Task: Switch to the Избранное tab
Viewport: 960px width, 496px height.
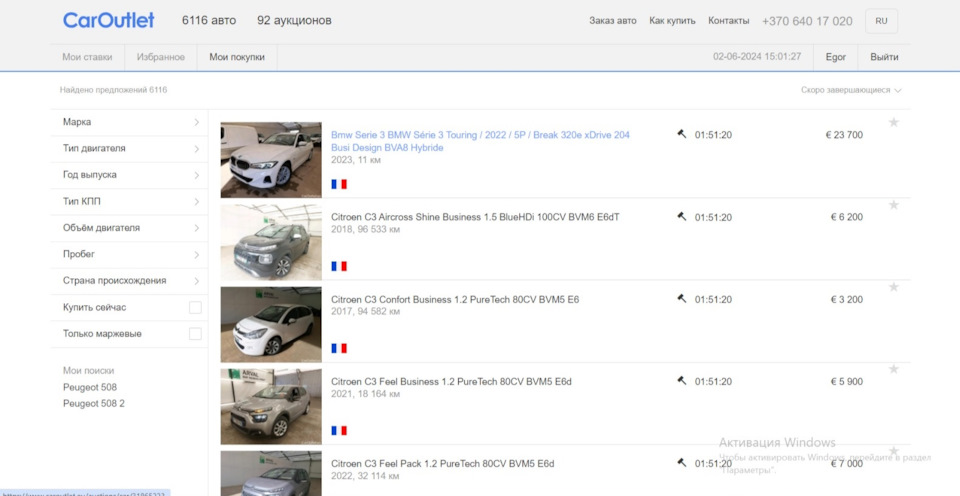Action: point(161,57)
